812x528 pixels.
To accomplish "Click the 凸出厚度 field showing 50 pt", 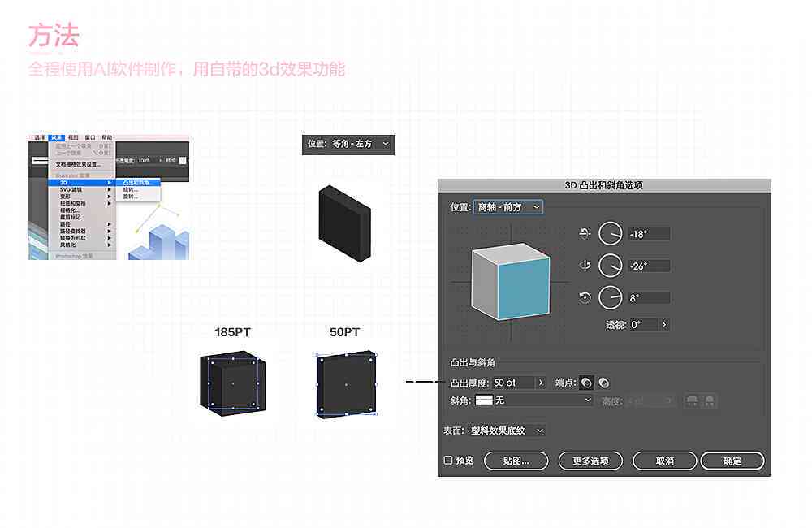I will point(513,383).
